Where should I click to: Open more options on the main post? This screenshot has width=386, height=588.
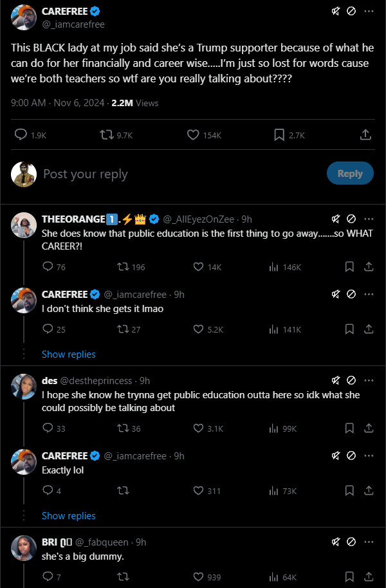[369, 12]
